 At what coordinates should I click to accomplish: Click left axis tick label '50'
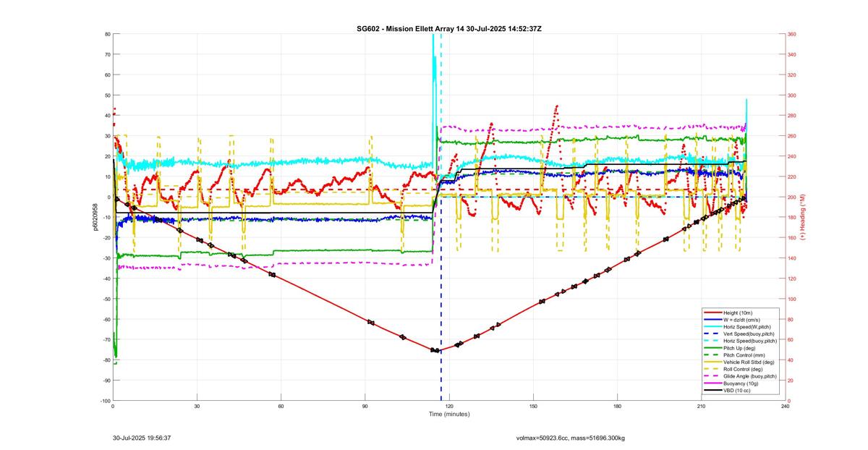tap(107, 95)
